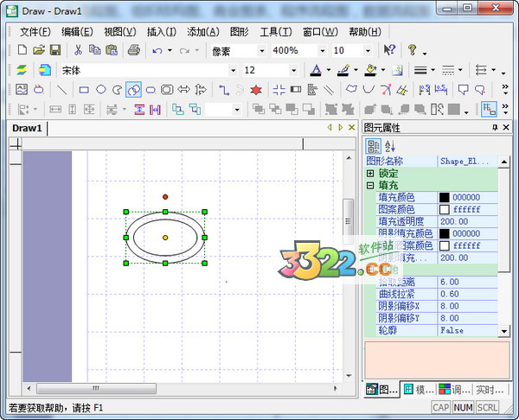This screenshot has width=519, height=420.
Task: Open the 宋体 font name dropdown
Action: (x=234, y=70)
